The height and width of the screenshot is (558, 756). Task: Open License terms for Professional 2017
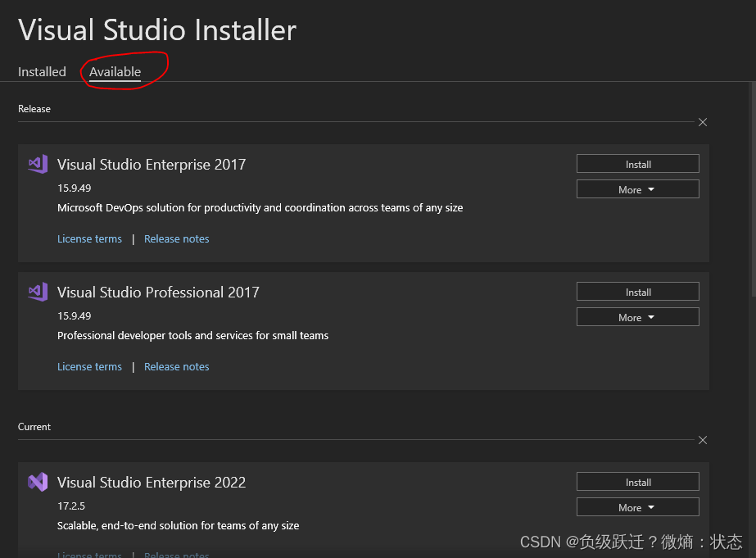(89, 366)
